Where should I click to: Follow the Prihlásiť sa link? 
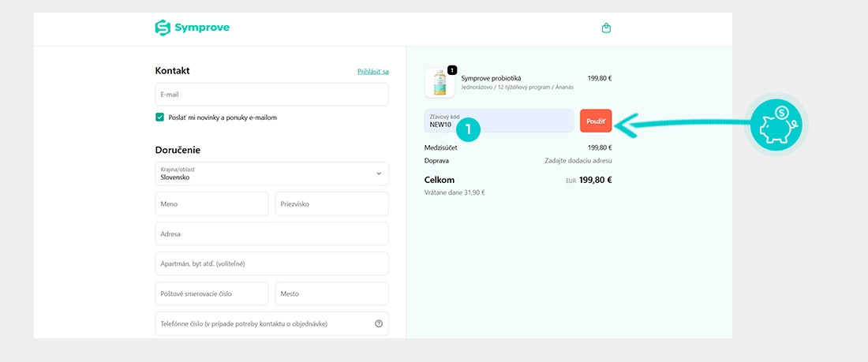[373, 72]
